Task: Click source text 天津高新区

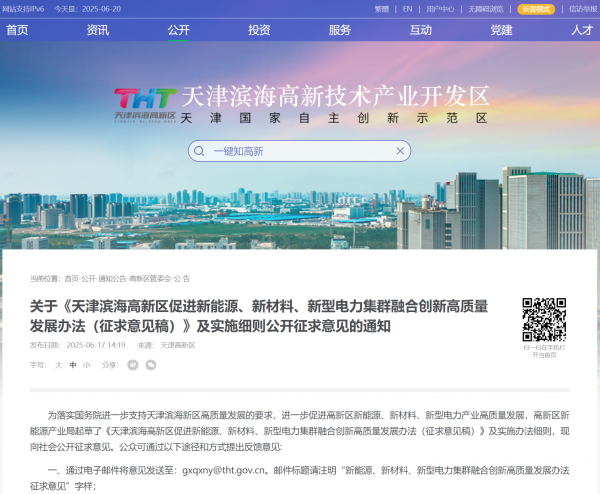Action: click(178, 345)
